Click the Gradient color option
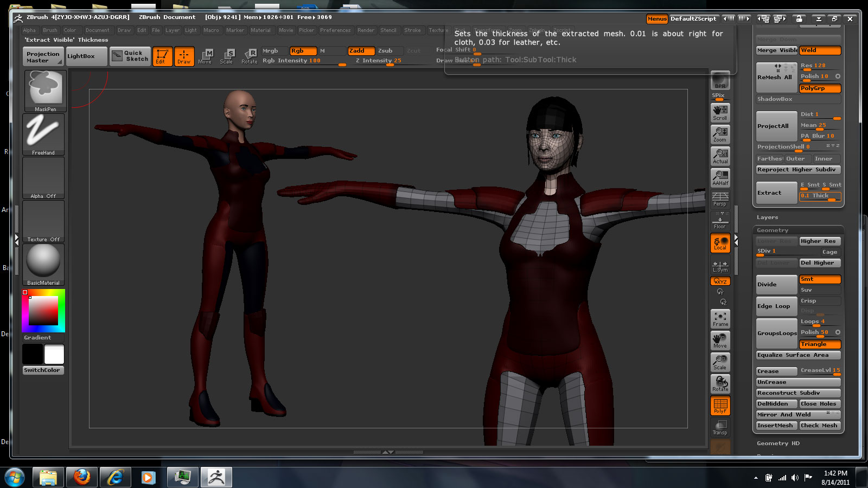The image size is (868, 488). pos(37,337)
